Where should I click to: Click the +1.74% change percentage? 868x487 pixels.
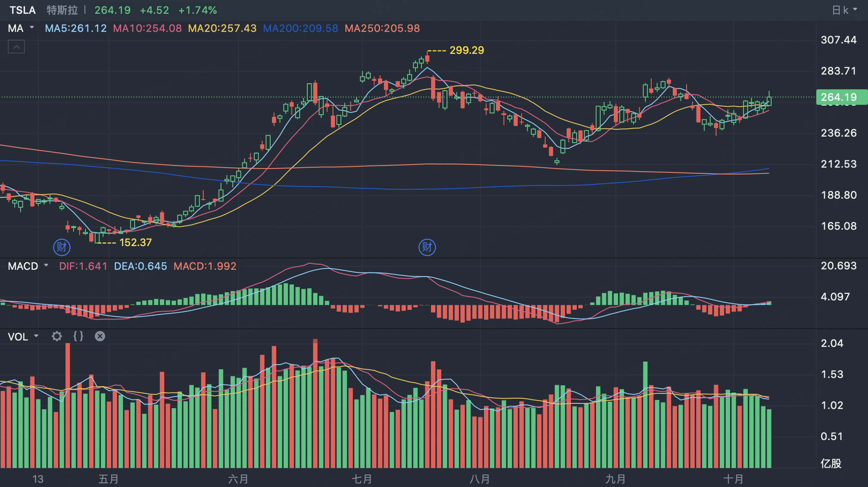198,10
